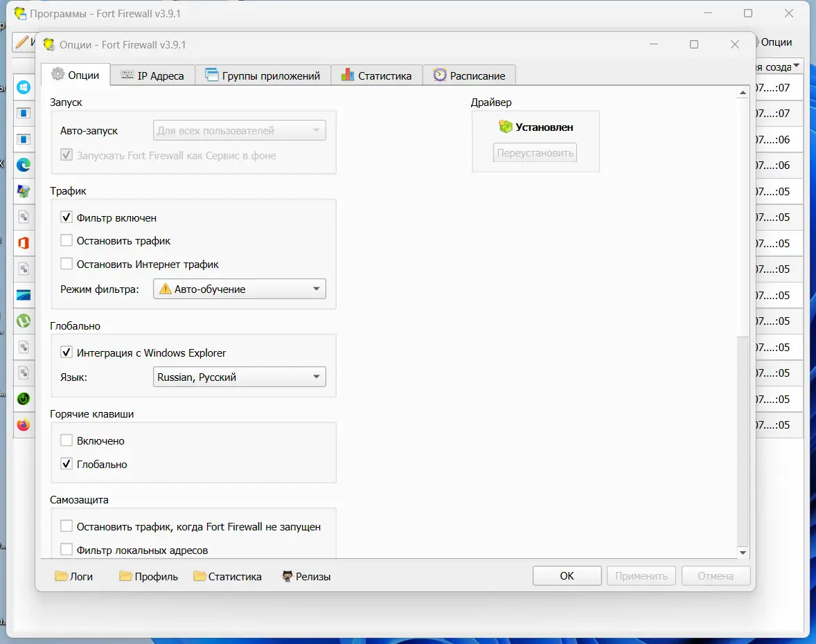This screenshot has height=644, width=816.
Task: Click the sort arrow on creation time column header
Action: [796, 66]
